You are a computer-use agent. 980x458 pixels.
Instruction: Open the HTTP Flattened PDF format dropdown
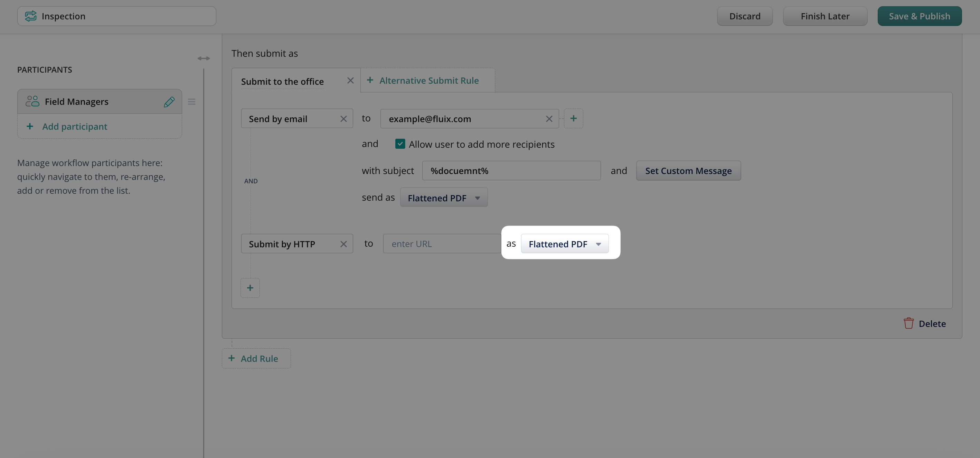[x=565, y=244]
